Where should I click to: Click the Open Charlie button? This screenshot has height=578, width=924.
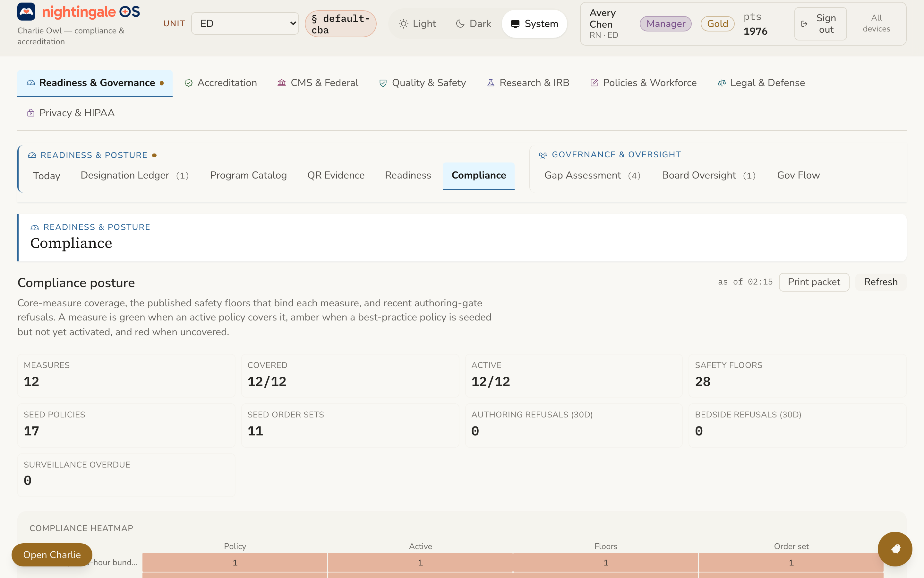(52, 555)
